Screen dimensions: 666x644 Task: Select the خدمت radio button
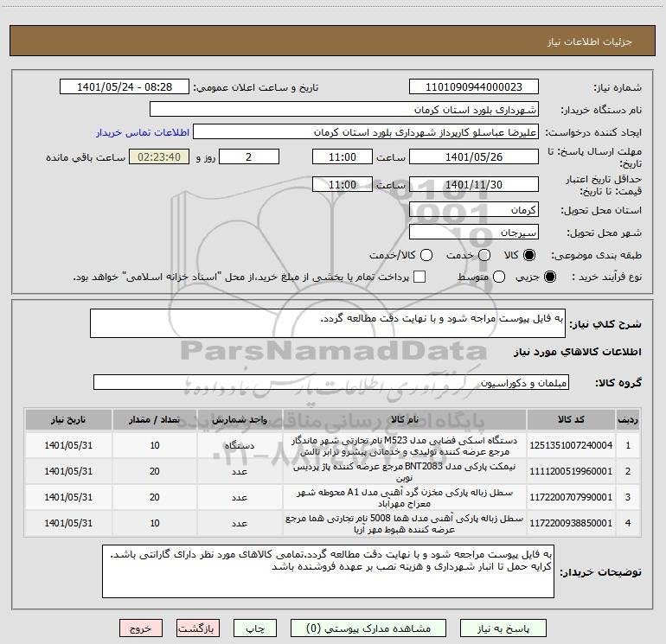pos(484,255)
